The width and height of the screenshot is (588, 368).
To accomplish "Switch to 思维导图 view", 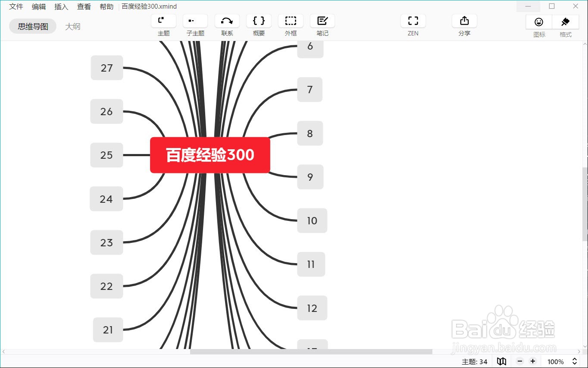I will tap(33, 26).
